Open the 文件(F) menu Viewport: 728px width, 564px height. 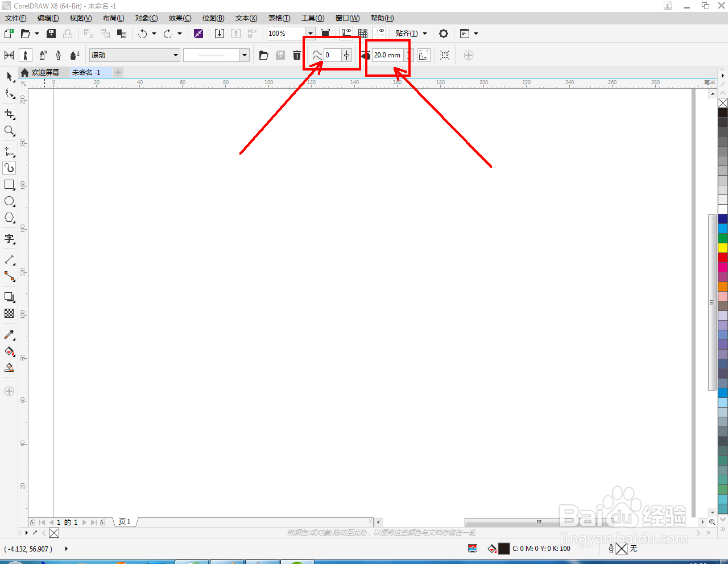(15, 18)
